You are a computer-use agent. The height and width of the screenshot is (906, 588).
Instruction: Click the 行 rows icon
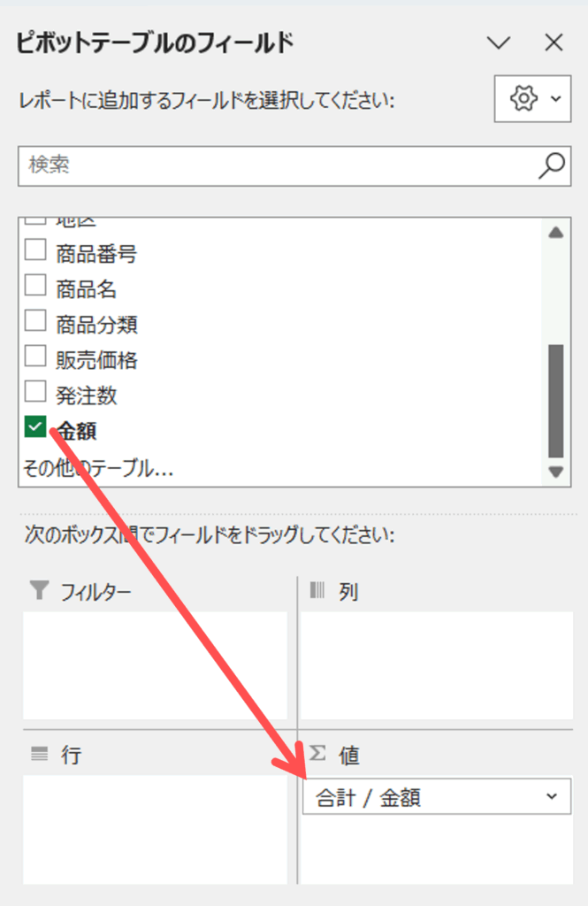[x=38, y=755]
